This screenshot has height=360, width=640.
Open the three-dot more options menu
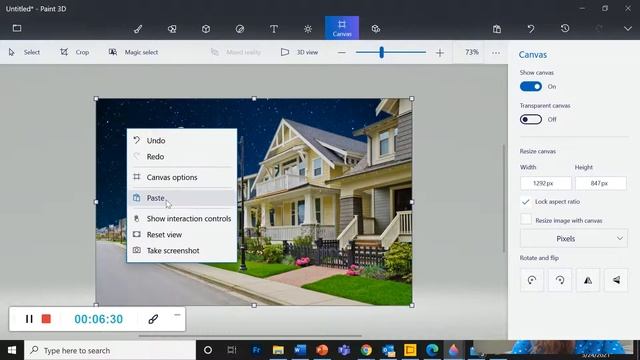pos(496,53)
